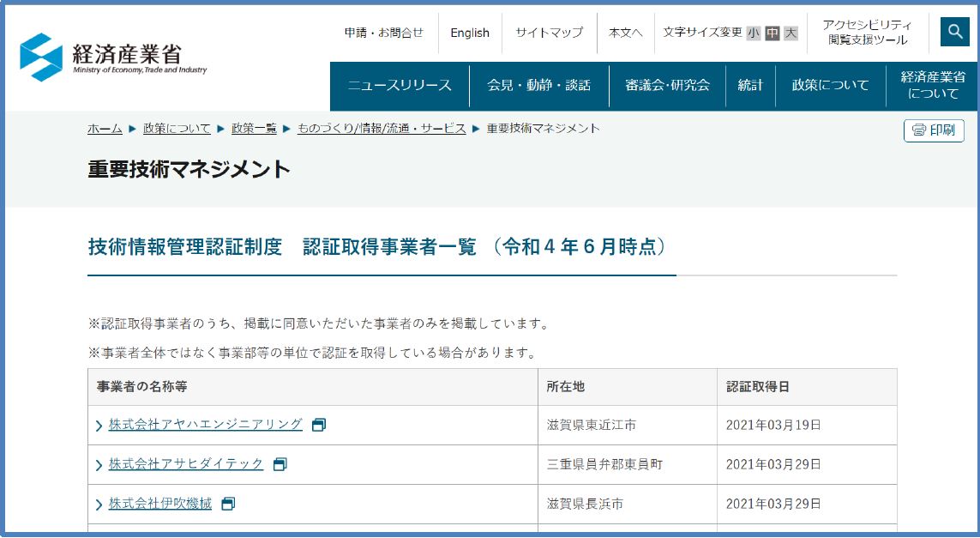980x538 pixels.
Task: Open the 経済産業省について menu
Action: click(x=933, y=86)
